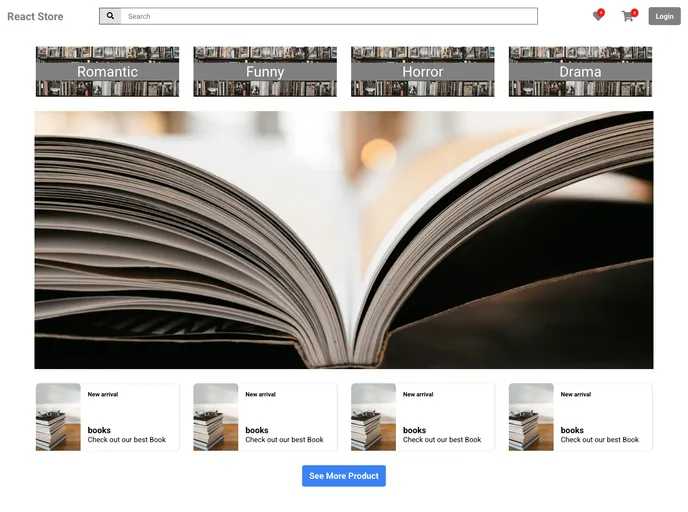Click the last card's book stack image
Screen dimensions: 688x512
click(x=531, y=417)
